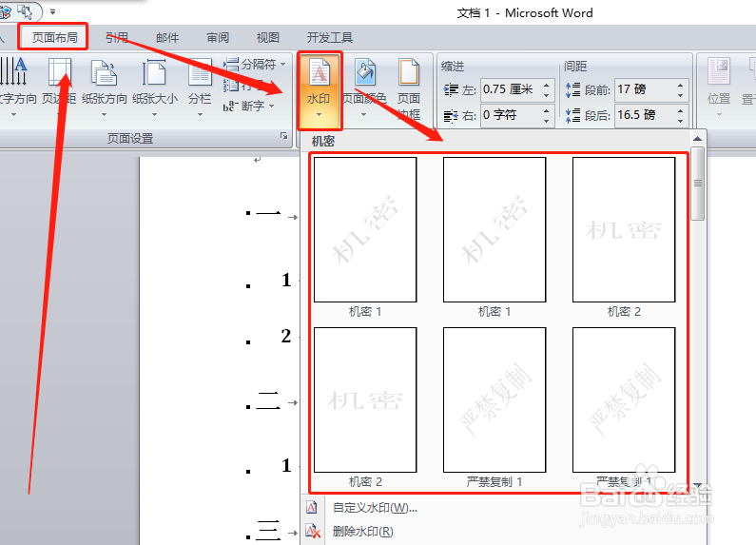This screenshot has height=545, width=756.
Task: Select the first diagonal 机密 1 watermark thumbnail
Action: click(x=365, y=229)
